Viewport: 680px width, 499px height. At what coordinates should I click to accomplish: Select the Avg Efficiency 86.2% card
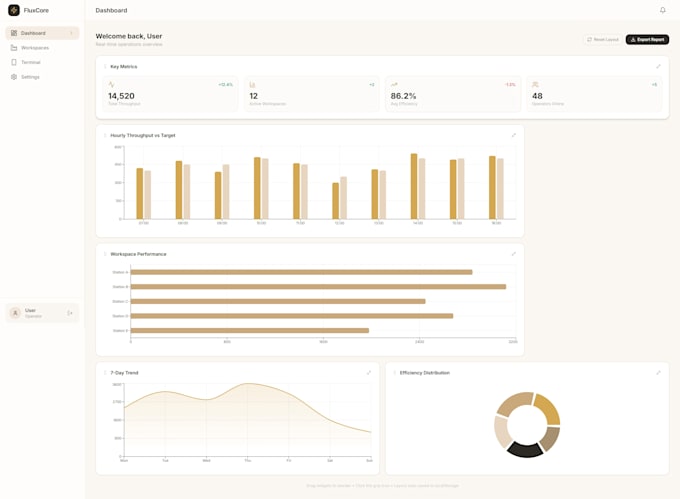(453, 94)
